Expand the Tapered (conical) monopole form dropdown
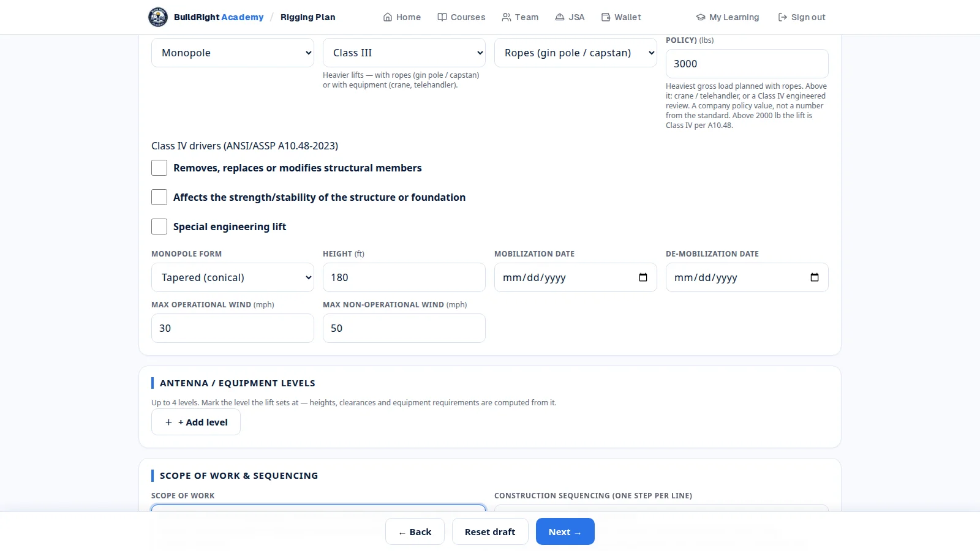 point(233,277)
